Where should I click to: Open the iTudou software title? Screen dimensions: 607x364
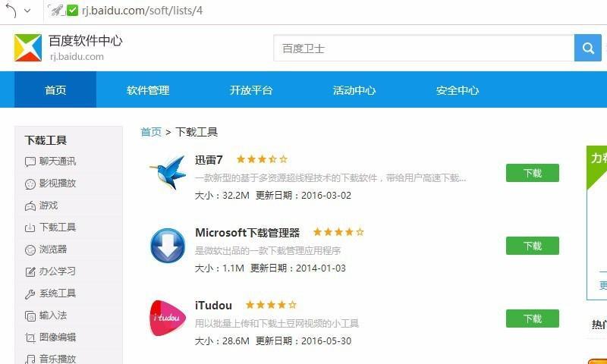(x=213, y=305)
